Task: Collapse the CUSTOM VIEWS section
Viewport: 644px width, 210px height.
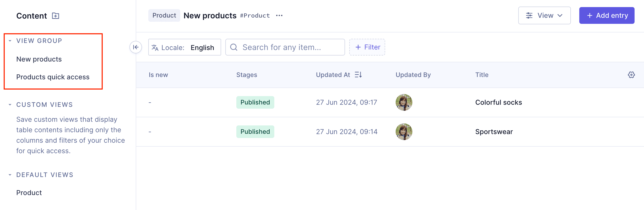Action: coord(9,104)
